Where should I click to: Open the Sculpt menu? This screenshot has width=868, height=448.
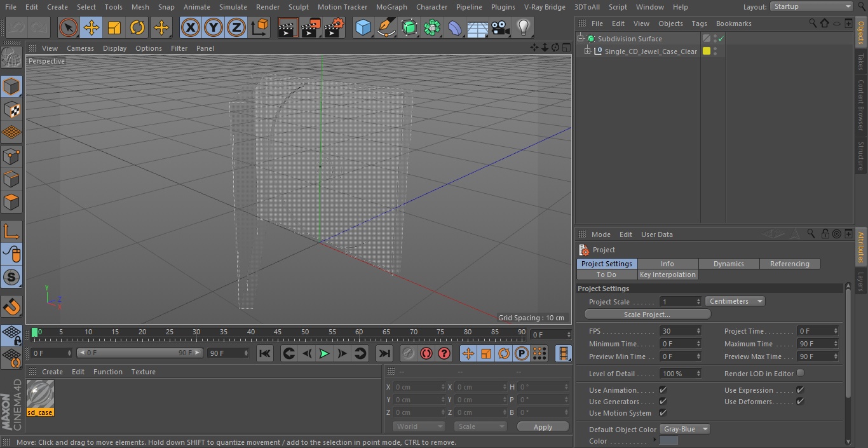pos(298,7)
